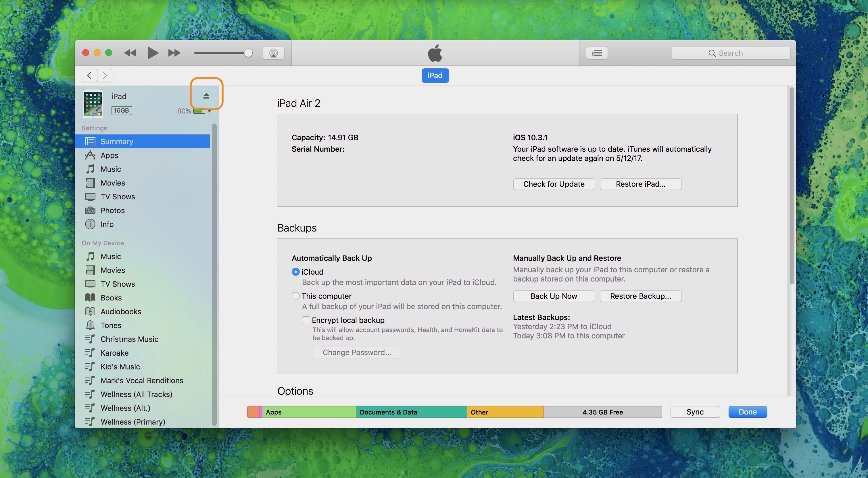Screen dimensions: 868x478
Task: Open the Up Next list icon
Action: point(597,53)
